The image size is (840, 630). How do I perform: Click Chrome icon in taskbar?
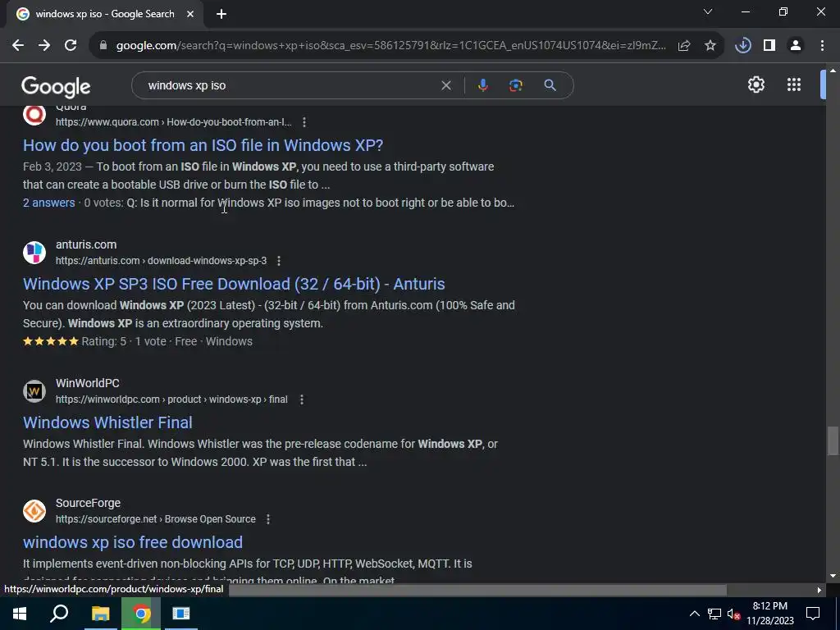pyautogui.click(x=141, y=614)
